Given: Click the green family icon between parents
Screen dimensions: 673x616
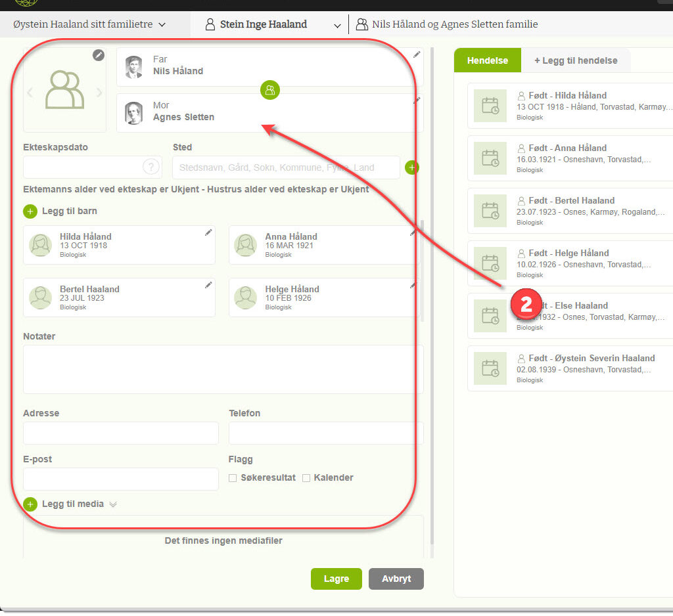Looking at the screenshot, I should pyautogui.click(x=269, y=90).
